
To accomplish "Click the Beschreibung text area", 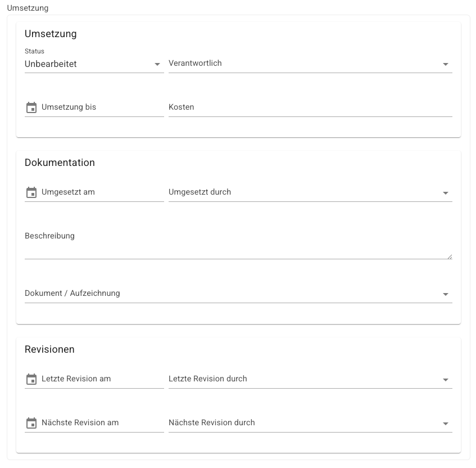I will (238, 243).
